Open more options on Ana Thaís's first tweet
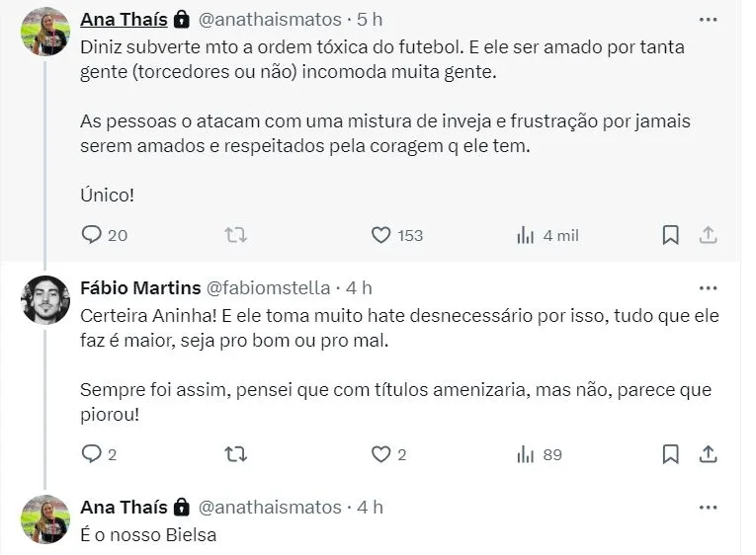Image resolution: width=756 pixels, height=555 pixels. [708, 20]
